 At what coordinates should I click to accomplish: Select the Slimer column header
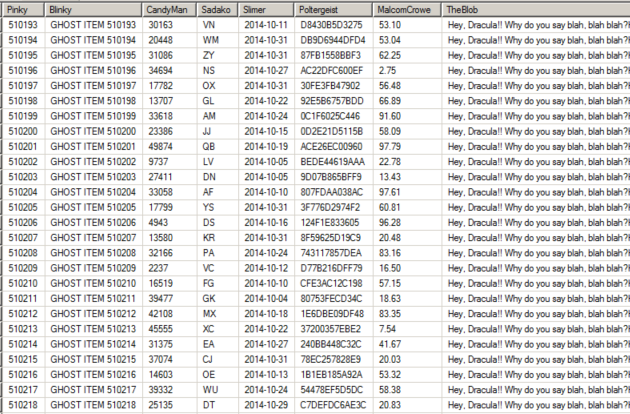click(267, 10)
